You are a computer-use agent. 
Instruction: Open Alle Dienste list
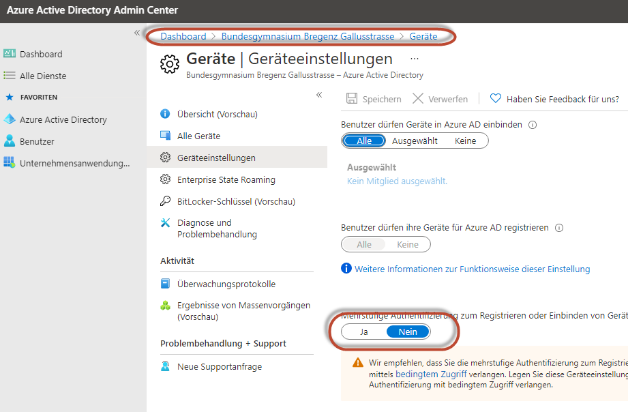pos(43,76)
